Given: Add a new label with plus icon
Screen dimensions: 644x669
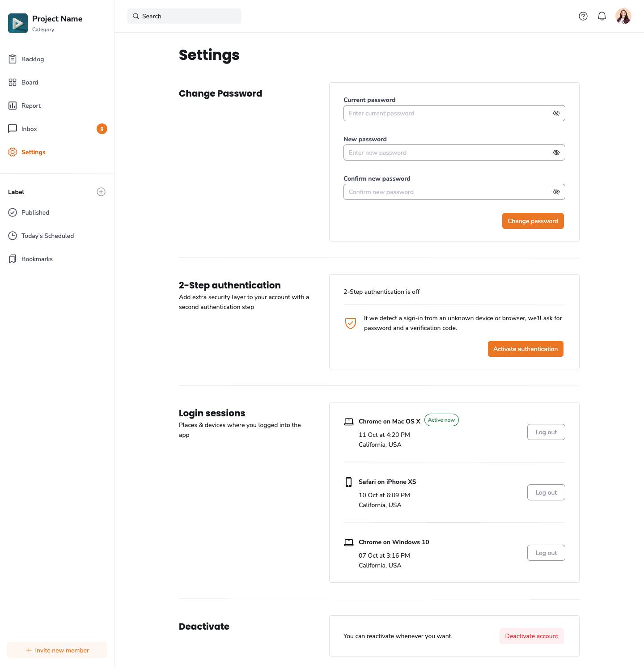Looking at the screenshot, I should click(x=101, y=192).
